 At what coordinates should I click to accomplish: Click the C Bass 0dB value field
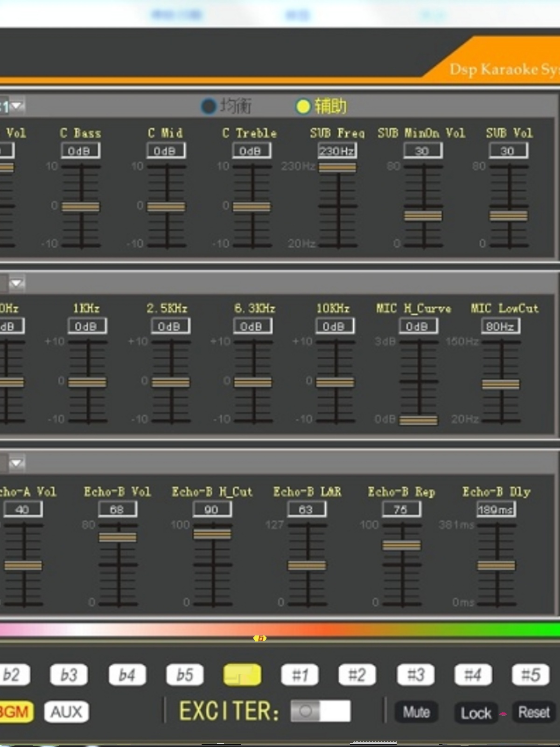[80, 150]
